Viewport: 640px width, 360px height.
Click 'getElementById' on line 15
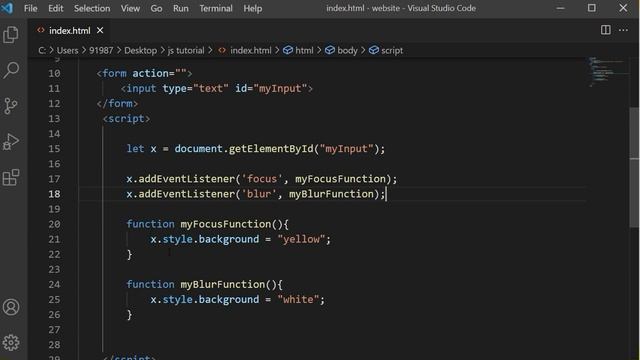(x=271, y=149)
